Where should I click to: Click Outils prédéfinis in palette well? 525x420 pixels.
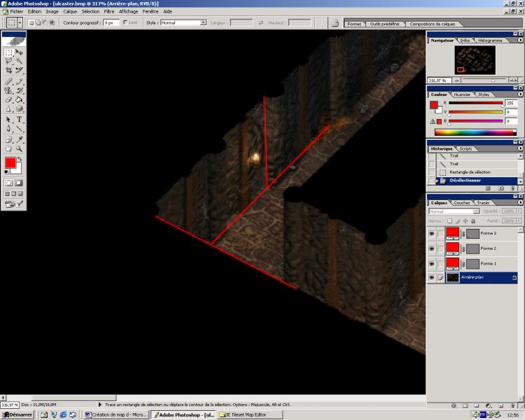384,24
